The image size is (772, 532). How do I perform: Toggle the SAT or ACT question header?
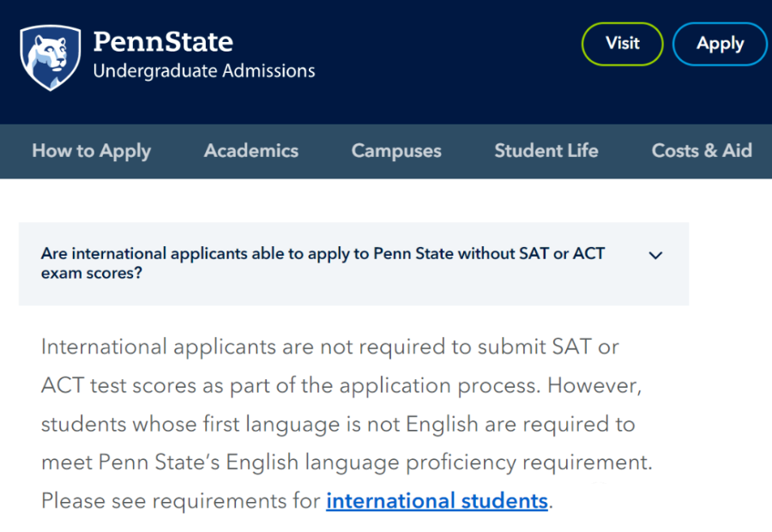[353, 263]
